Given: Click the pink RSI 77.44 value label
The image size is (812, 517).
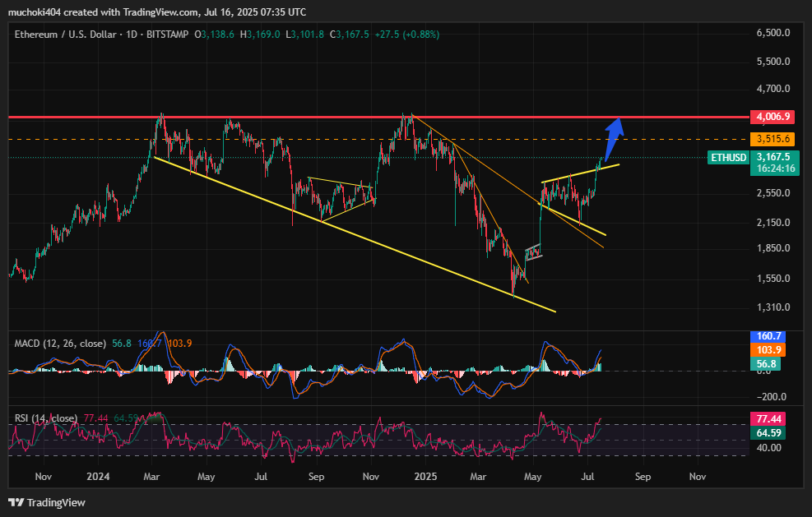Looking at the screenshot, I should pyautogui.click(x=772, y=418).
